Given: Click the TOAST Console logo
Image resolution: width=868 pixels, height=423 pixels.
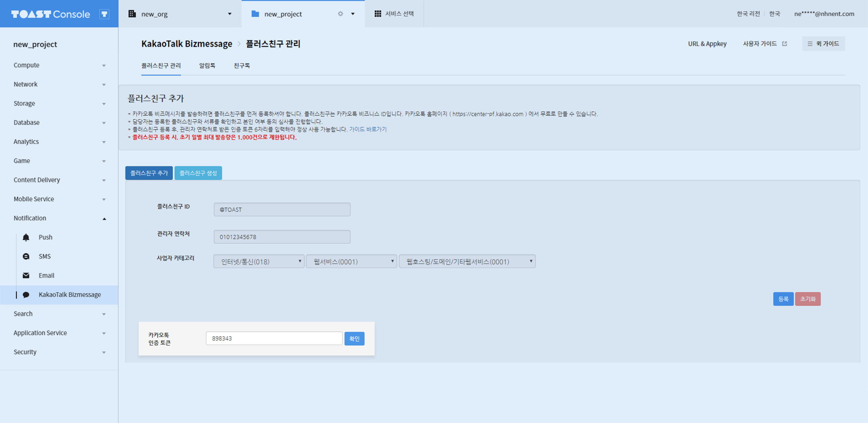Looking at the screenshot, I should (50, 14).
